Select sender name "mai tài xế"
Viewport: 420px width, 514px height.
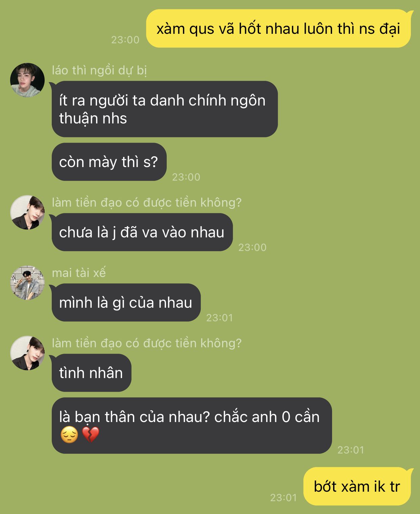(79, 273)
